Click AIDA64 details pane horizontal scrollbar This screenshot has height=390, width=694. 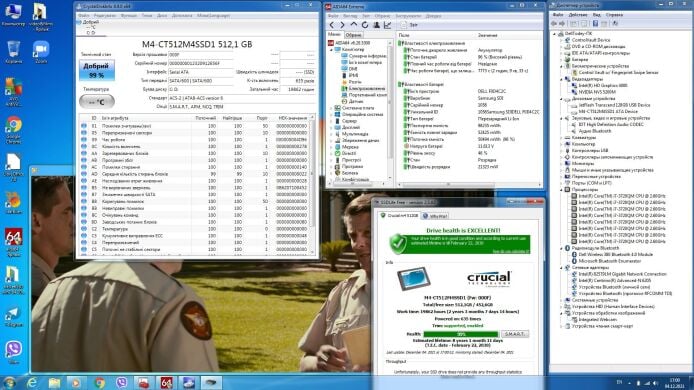click(469, 185)
